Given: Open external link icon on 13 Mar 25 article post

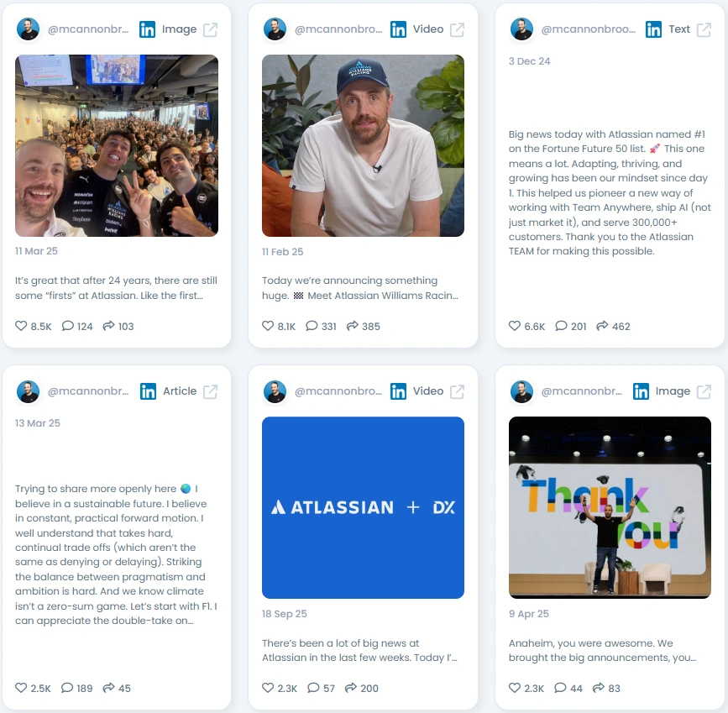Looking at the screenshot, I should (210, 391).
